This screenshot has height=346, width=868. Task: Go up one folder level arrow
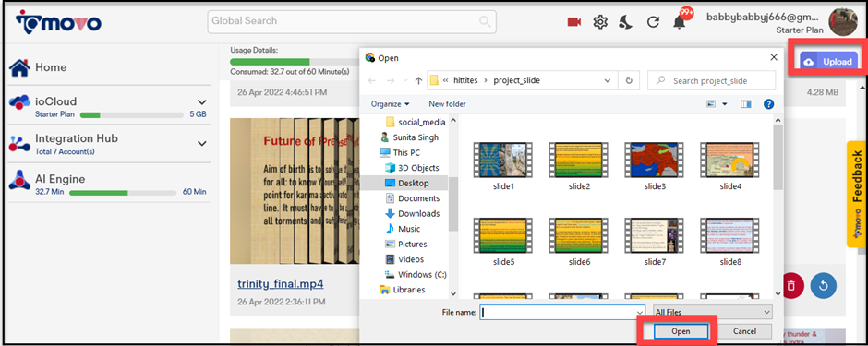point(419,80)
